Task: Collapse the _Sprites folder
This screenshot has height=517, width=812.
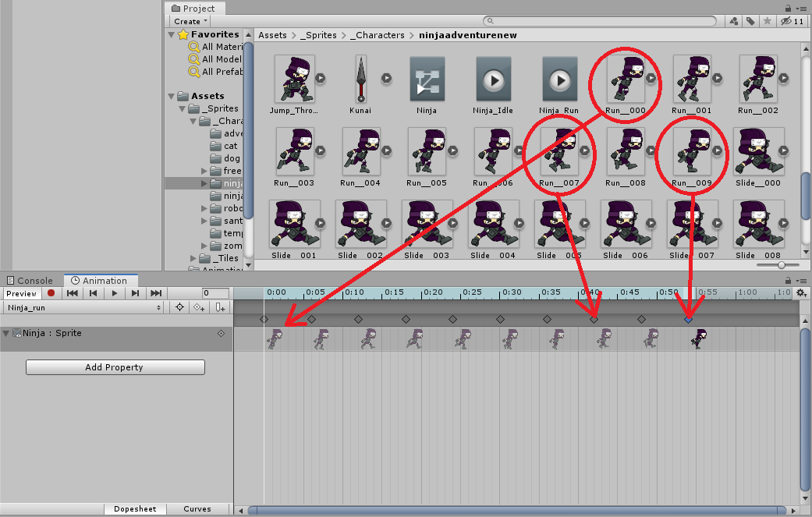Action: [x=183, y=108]
